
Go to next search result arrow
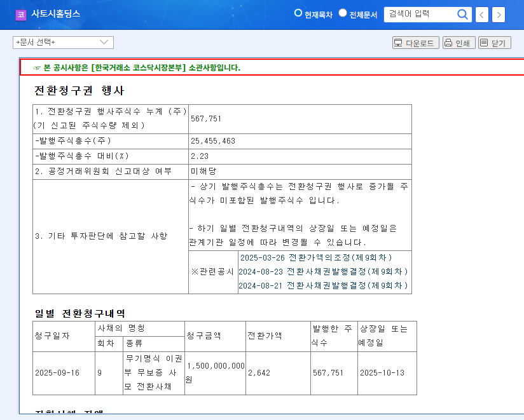tap(499, 15)
